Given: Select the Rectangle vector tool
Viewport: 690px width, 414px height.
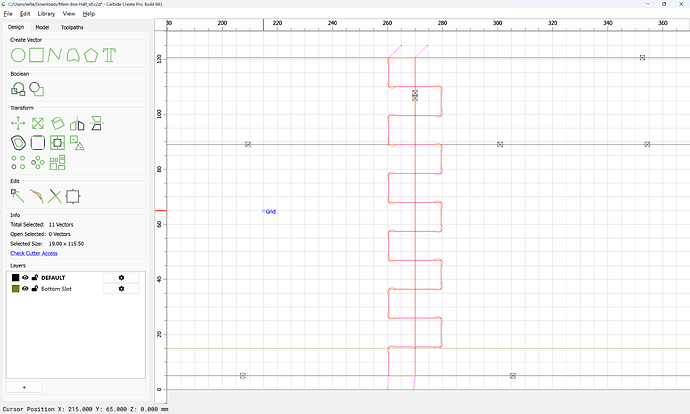Looking at the screenshot, I should pos(37,55).
